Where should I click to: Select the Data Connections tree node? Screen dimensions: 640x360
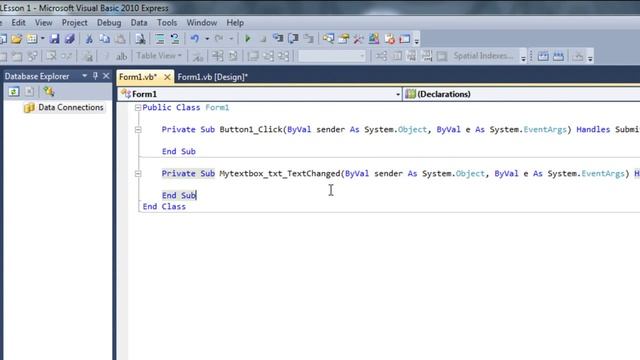click(x=71, y=107)
